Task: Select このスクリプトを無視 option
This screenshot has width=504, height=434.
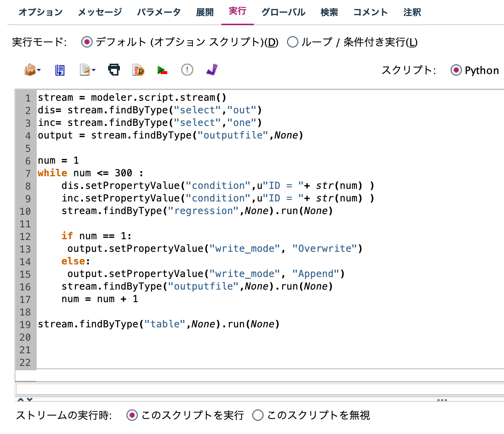Action: [258, 415]
